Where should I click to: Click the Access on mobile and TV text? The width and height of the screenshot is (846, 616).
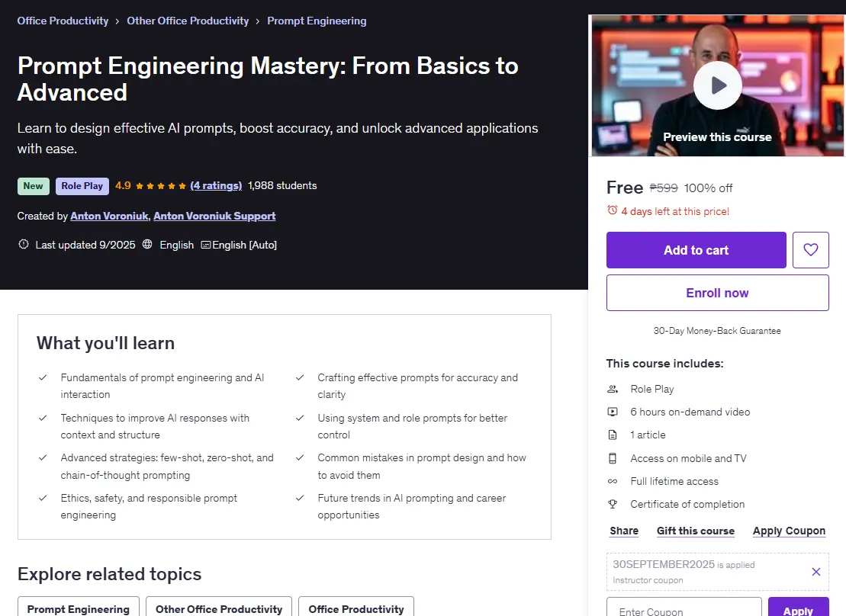pyautogui.click(x=688, y=458)
